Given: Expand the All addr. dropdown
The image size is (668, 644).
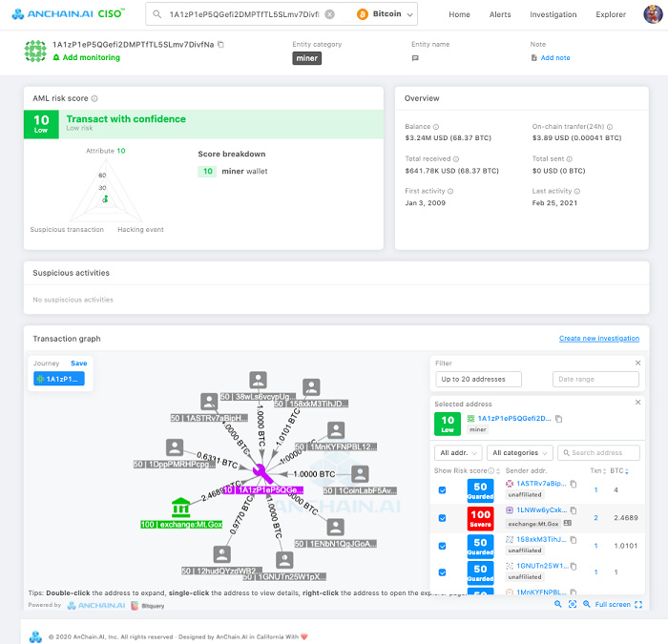Looking at the screenshot, I should click(458, 453).
